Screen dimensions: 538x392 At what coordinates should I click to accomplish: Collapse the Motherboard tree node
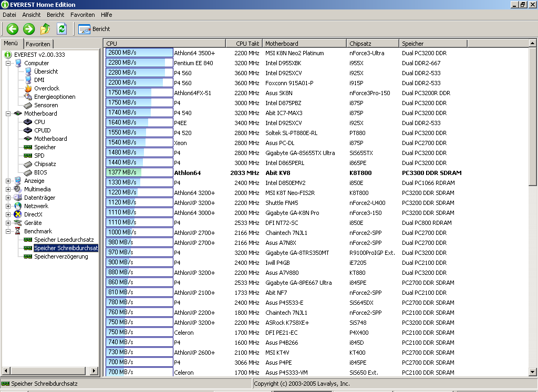coord(8,114)
